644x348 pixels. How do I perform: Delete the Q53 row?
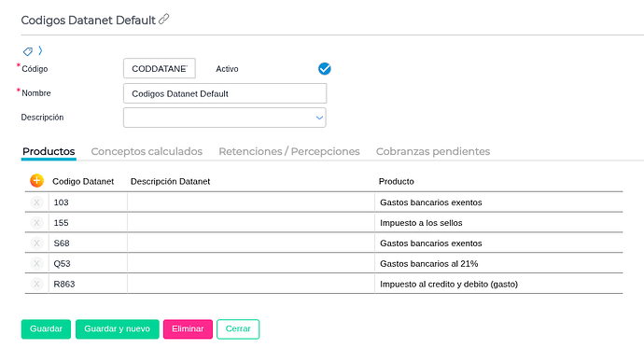pos(36,263)
